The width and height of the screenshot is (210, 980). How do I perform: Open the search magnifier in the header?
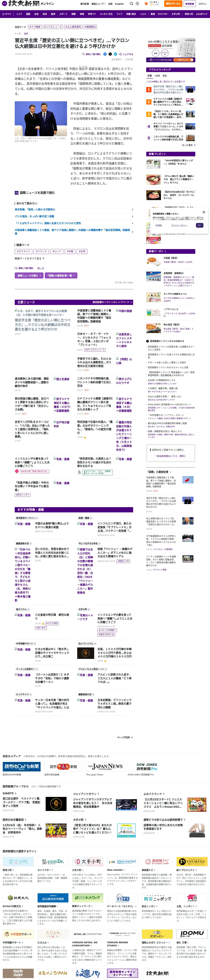tap(131, 4)
